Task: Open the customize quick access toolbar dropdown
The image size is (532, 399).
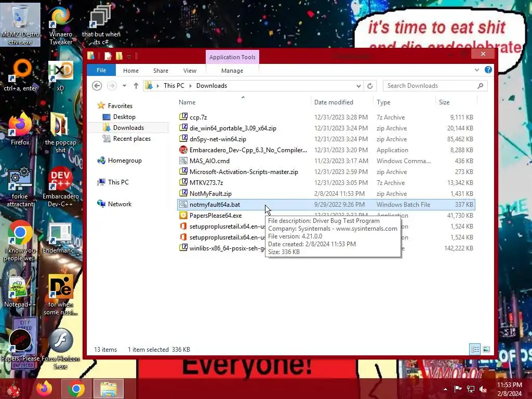Action: coord(129,57)
